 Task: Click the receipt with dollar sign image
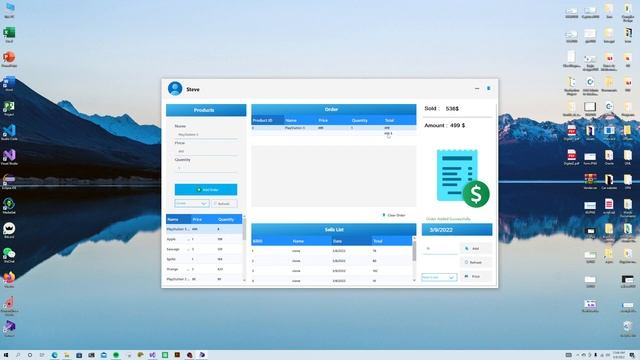(x=463, y=178)
